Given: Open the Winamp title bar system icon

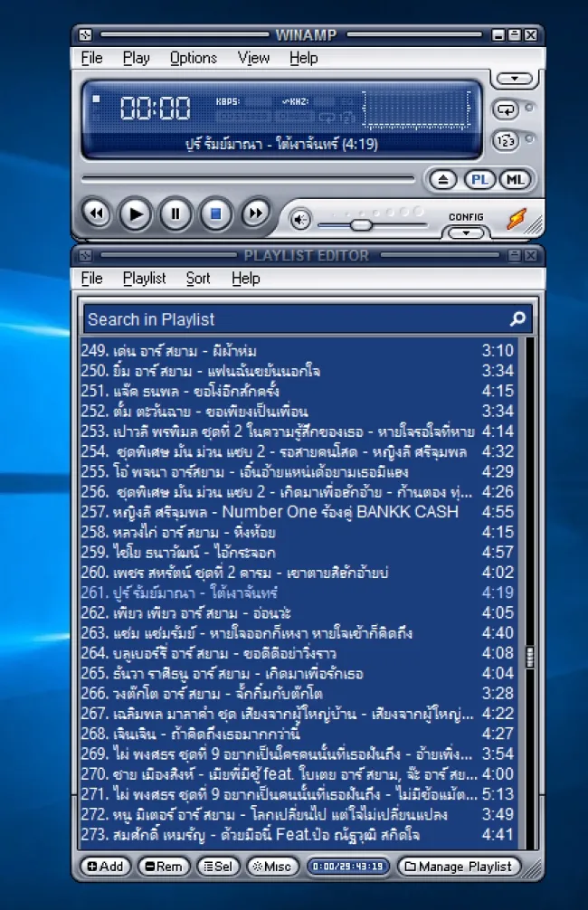Looking at the screenshot, I should click(85, 35).
